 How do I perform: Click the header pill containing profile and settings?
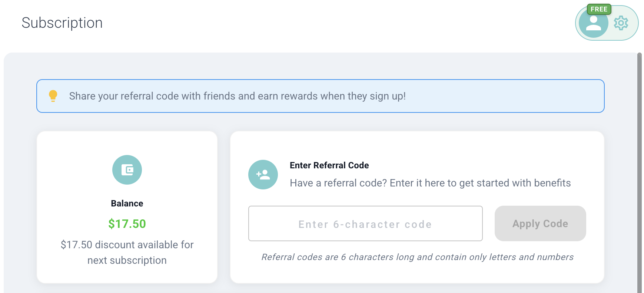[x=606, y=23]
